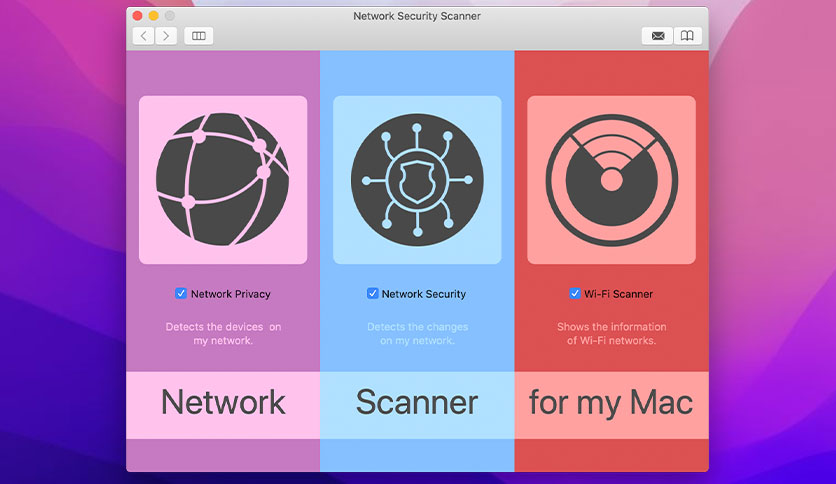Click the Network Security Scanner window title
This screenshot has height=484, width=836.
click(x=417, y=16)
